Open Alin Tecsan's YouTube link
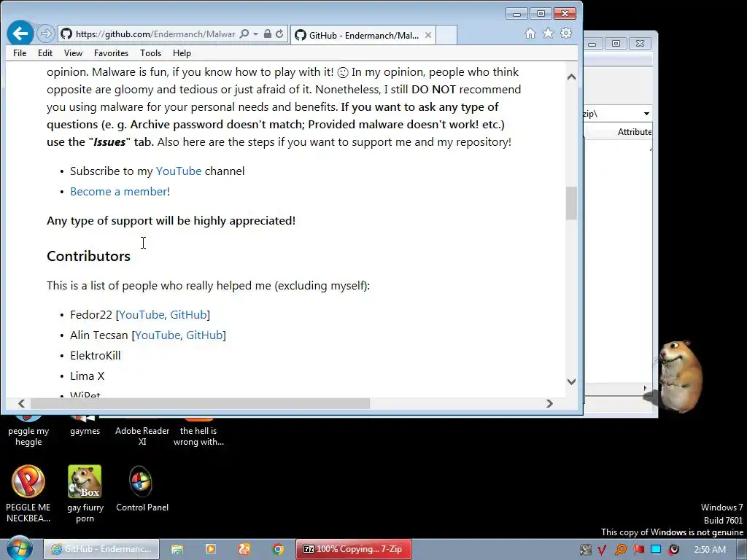This screenshot has width=747, height=560. tap(158, 335)
